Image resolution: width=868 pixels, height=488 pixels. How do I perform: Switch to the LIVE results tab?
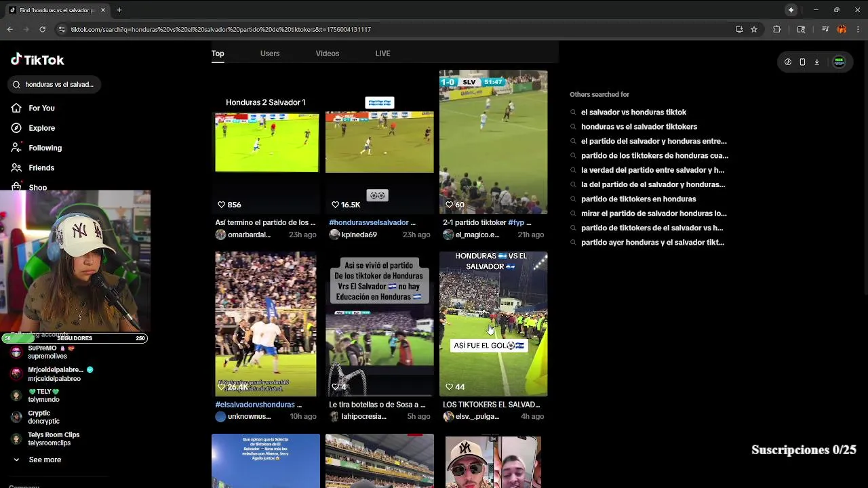(382, 54)
